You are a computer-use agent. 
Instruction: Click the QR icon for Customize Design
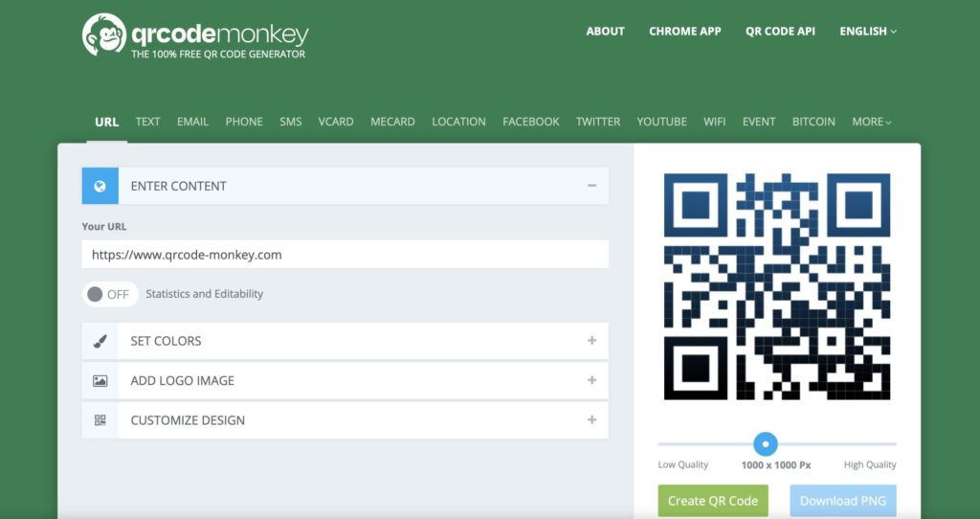pos(100,420)
